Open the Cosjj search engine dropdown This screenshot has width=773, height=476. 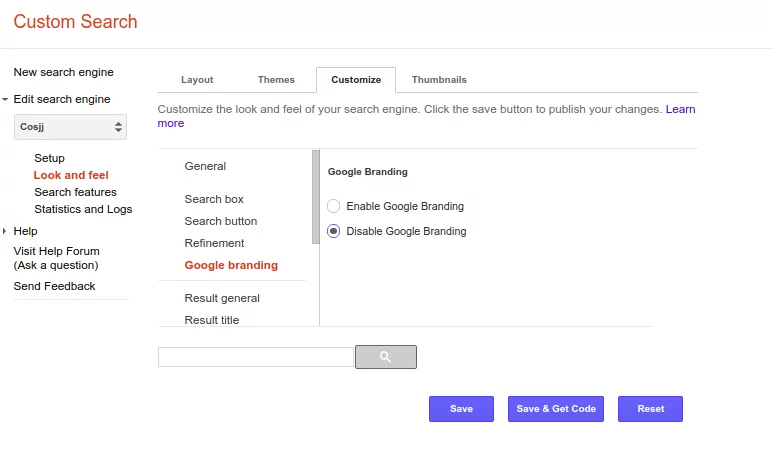click(70, 127)
